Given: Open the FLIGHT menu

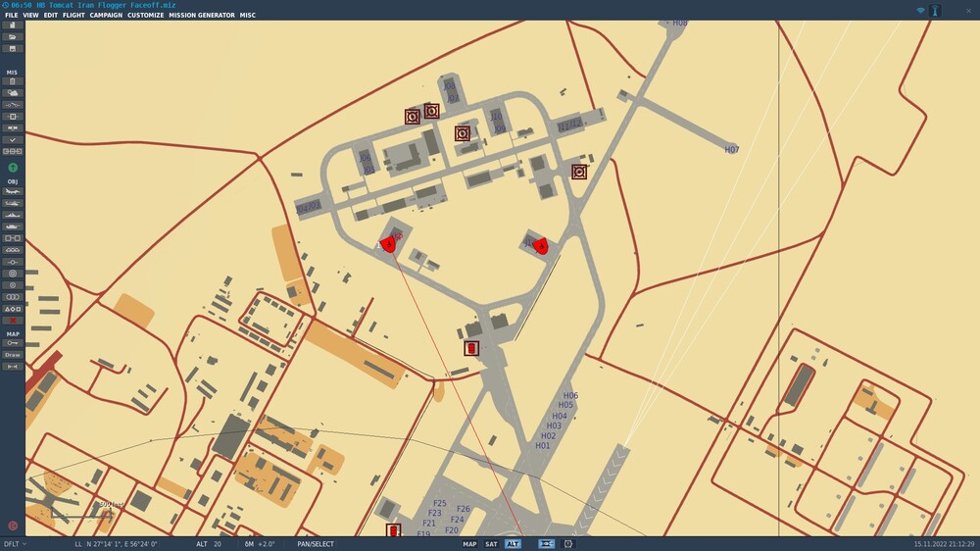Looking at the screenshot, I should (x=73, y=15).
